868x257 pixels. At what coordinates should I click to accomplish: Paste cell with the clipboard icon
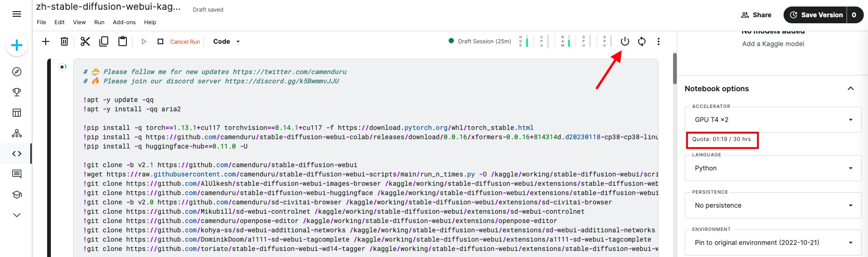click(122, 41)
